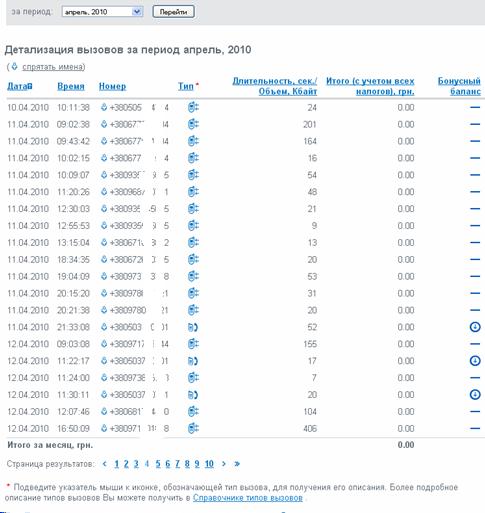Go to results page 2
The image size is (485, 513).
pos(126,464)
